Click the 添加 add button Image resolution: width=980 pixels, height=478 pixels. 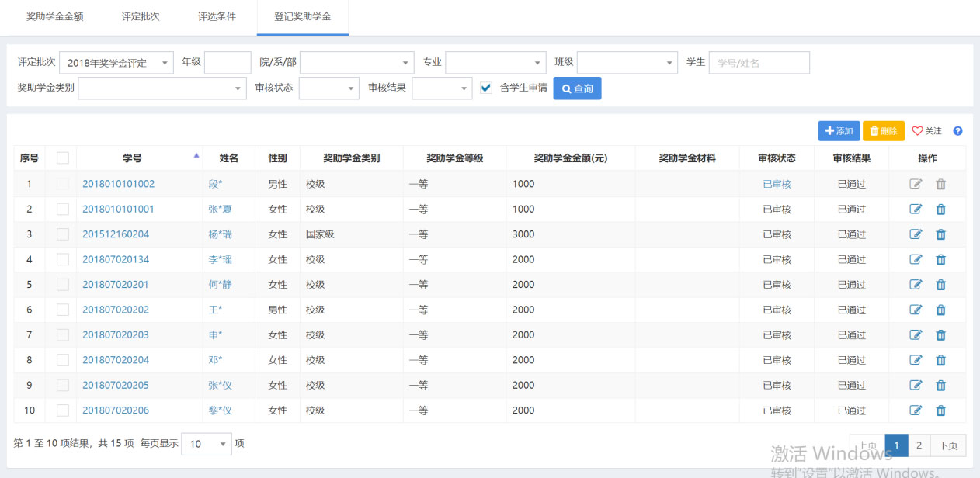pyautogui.click(x=839, y=131)
